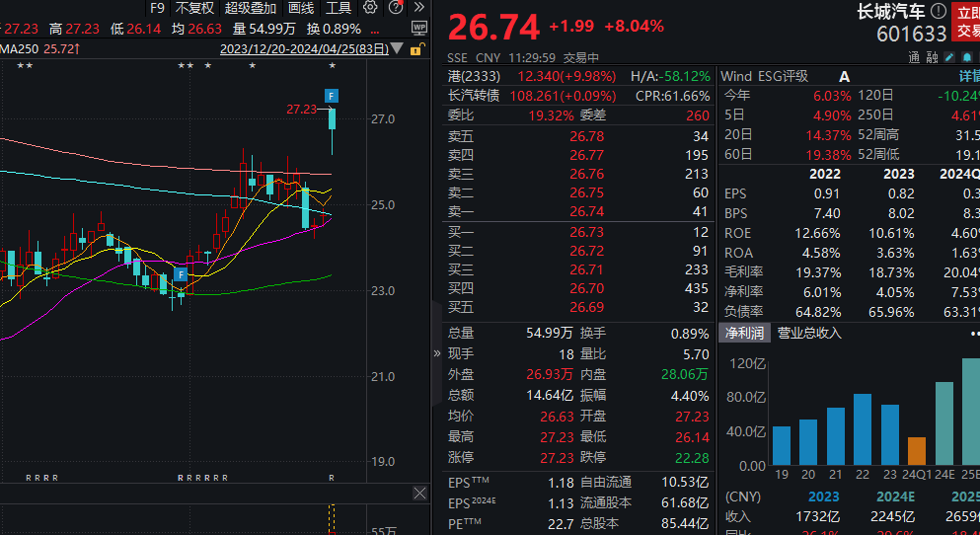Click the 立即交易 trade-now button
The height and width of the screenshot is (535, 980).
[965, 22]
